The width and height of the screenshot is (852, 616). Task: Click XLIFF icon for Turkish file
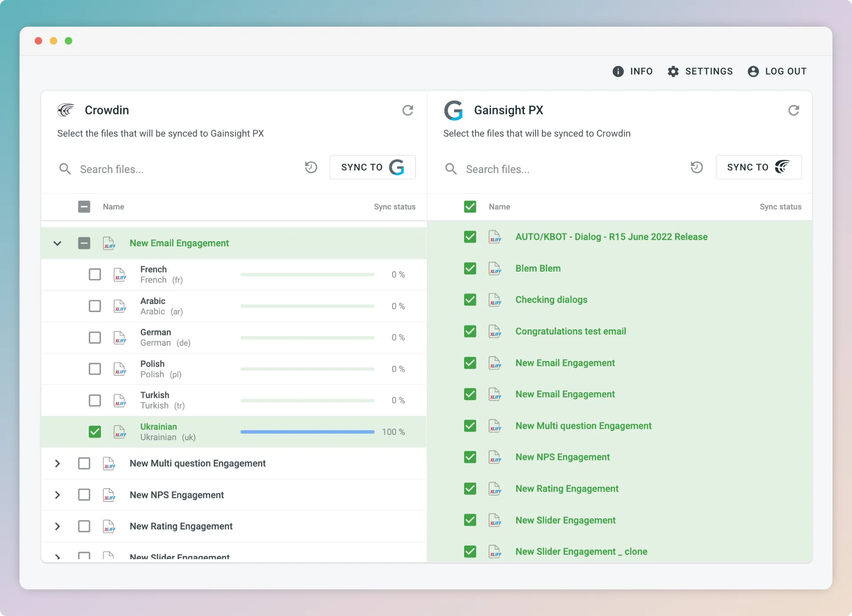point(120,401)
